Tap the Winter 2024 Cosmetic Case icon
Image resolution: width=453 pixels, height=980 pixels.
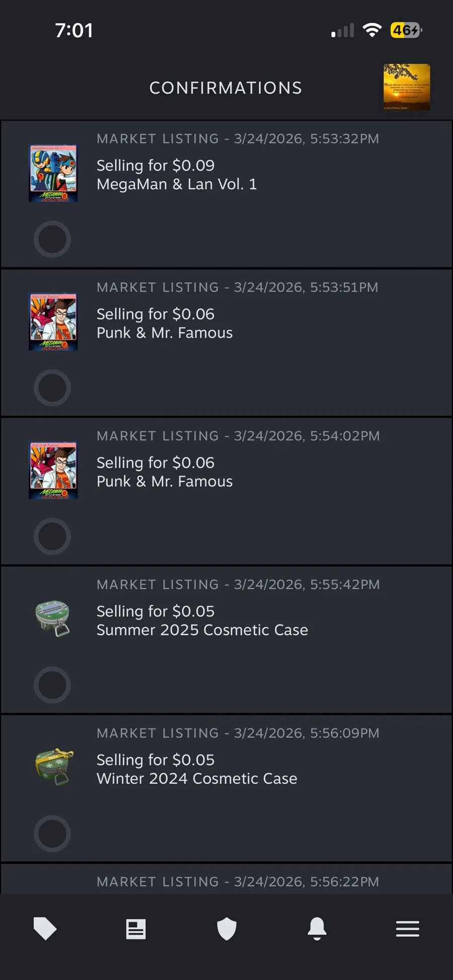(54, 767)
